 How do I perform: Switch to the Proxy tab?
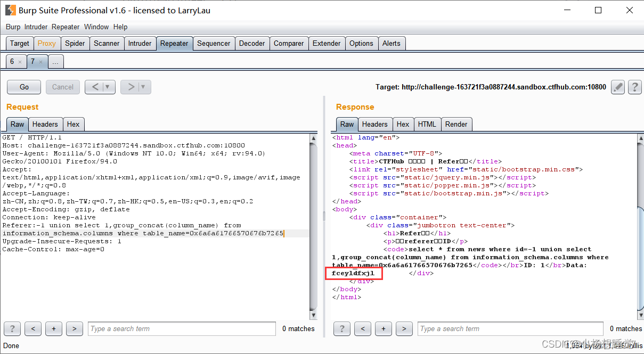coord(47,44)
